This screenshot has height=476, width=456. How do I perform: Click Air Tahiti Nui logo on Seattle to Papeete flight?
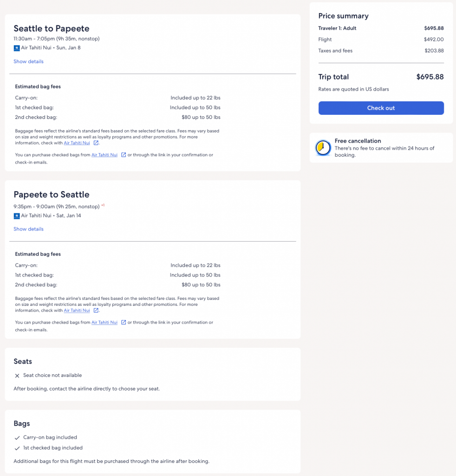[17, 48]
